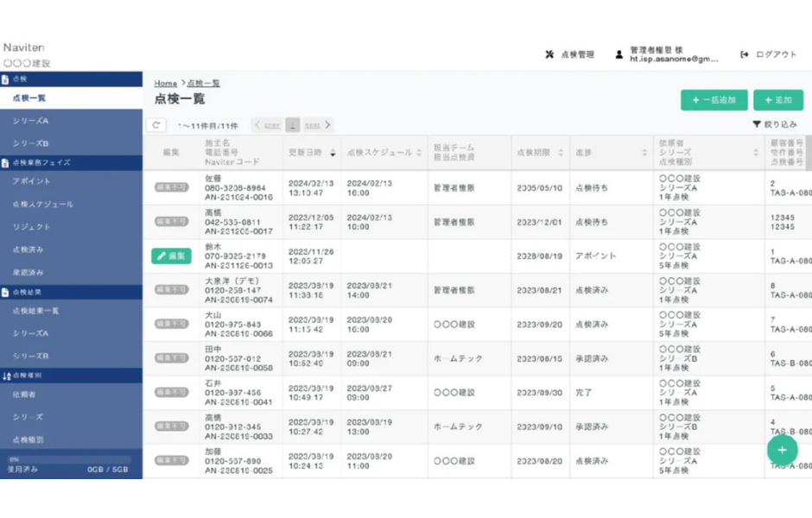
Task: Click the floating green plus button
Action: coord(782,450)
